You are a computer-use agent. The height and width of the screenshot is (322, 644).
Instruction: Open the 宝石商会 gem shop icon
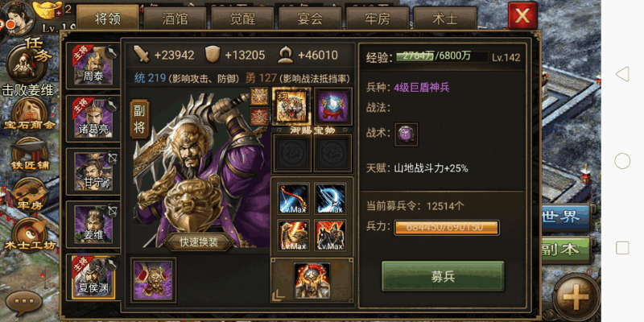click(29, 114)
